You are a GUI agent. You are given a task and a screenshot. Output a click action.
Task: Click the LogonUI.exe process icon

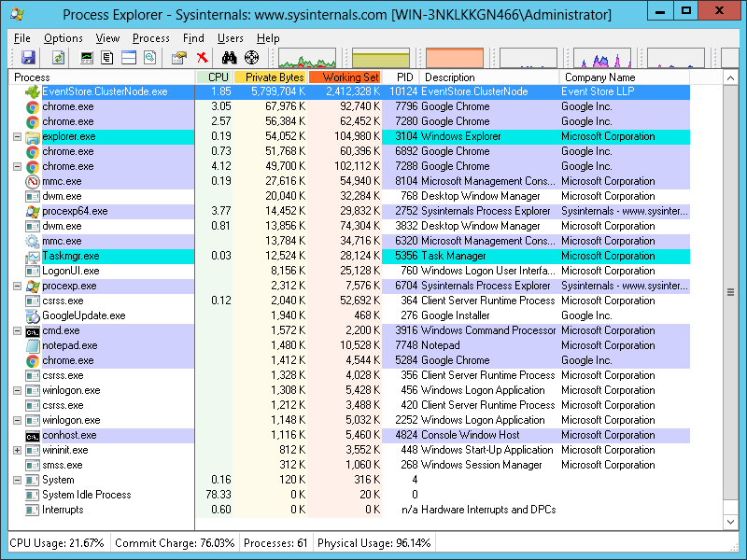33,272
